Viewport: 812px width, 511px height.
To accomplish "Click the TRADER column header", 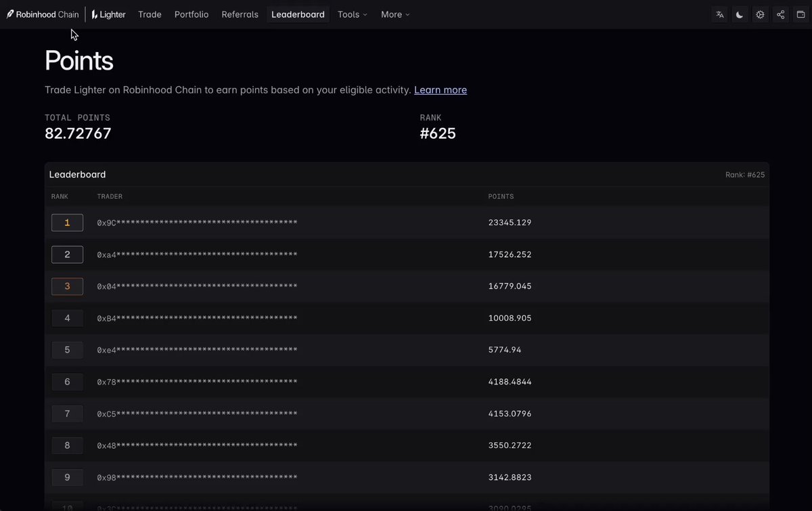I will pos(110,197).
